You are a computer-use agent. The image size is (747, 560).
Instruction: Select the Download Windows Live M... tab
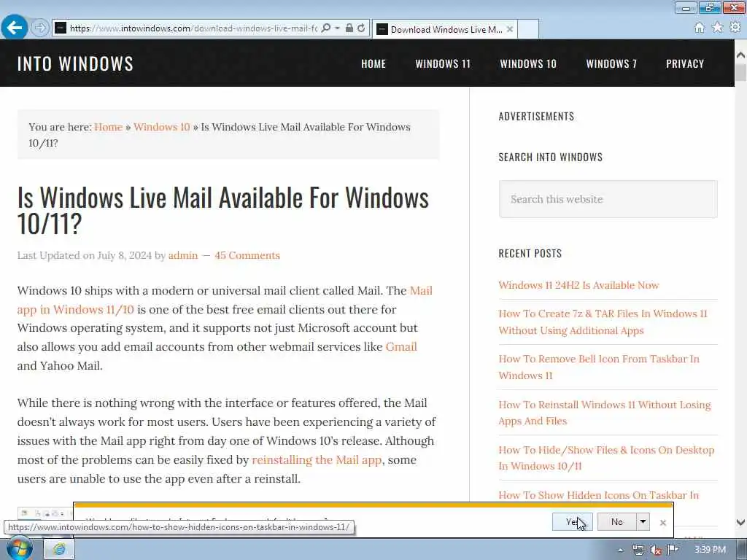444,29
